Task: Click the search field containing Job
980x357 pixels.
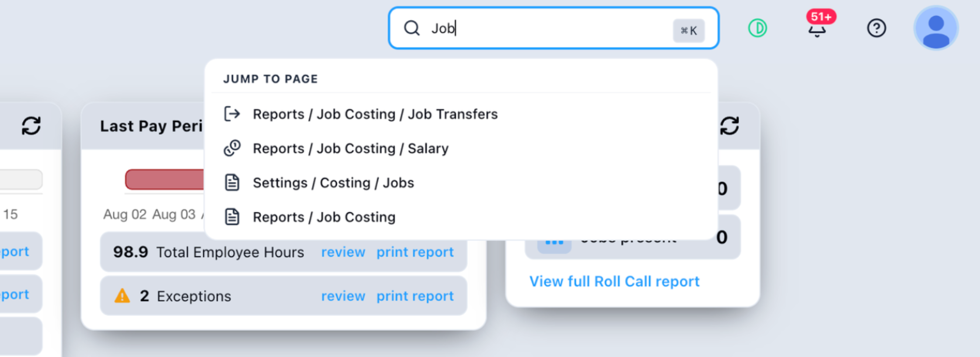Action: point(553,28)
